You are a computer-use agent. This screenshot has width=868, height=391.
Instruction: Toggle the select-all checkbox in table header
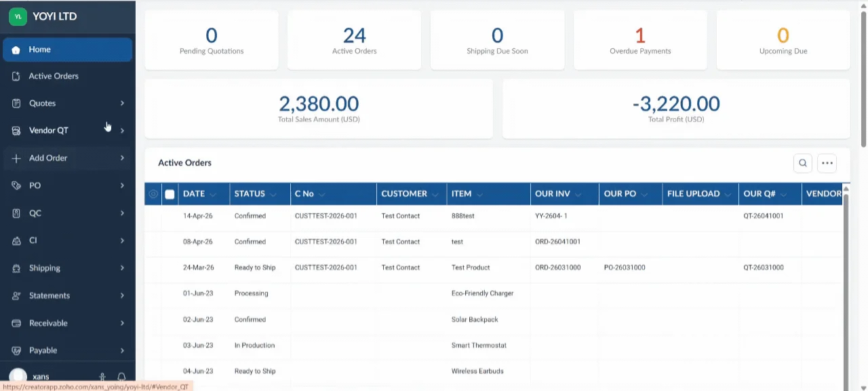click(x=170, y=194)
